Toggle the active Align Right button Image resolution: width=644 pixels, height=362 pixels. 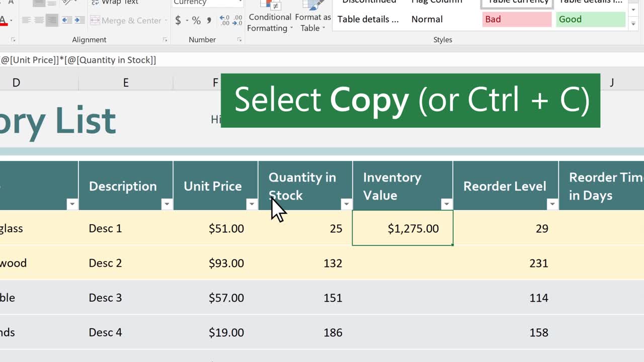[x=51, y=21]
